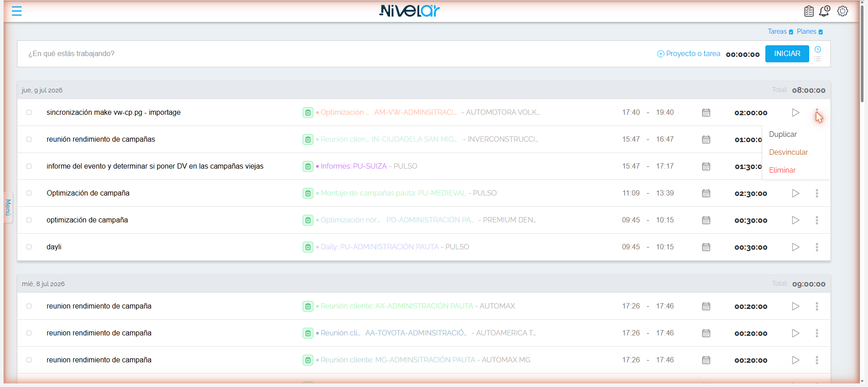Open task icon for dayli row
This screenshot has width=868, height=387.
pos(308,247)
